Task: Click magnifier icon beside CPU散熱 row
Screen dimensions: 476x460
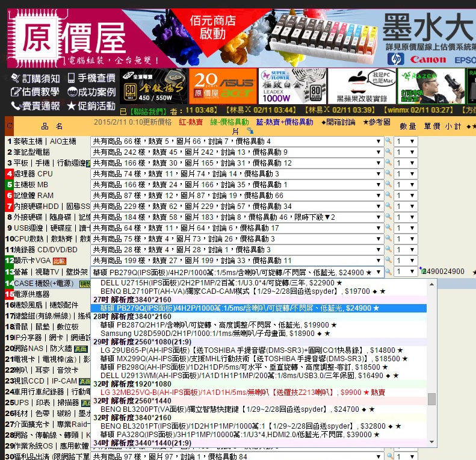Action: point(388,238)
